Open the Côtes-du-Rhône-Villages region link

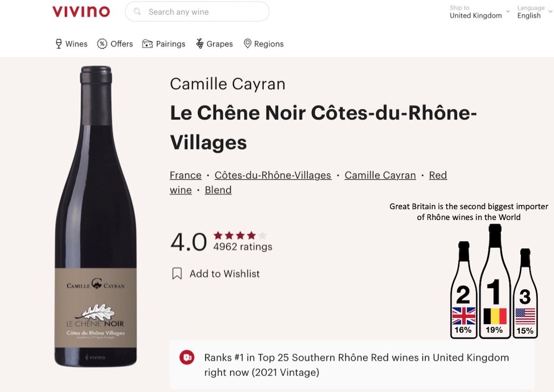(273, 175)
